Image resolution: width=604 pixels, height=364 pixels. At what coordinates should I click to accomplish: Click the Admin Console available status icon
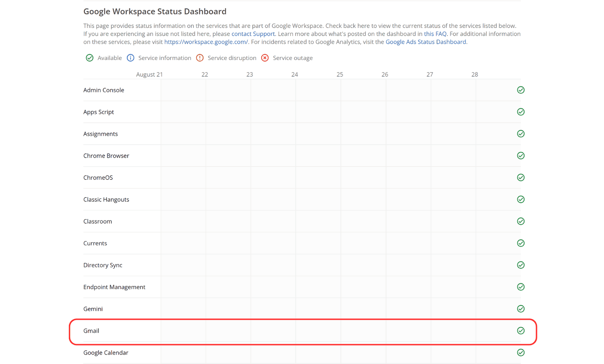(x=520, y=90)
